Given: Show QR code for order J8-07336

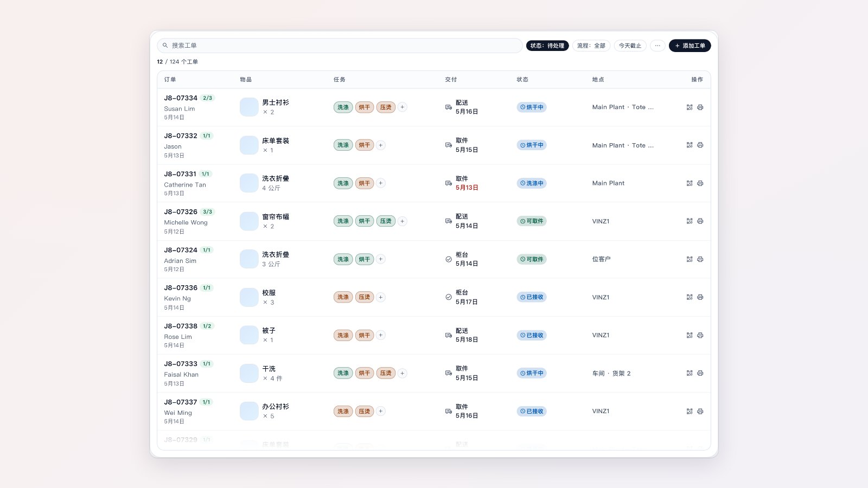Looking at the screenshot, I should click(690, 297).
